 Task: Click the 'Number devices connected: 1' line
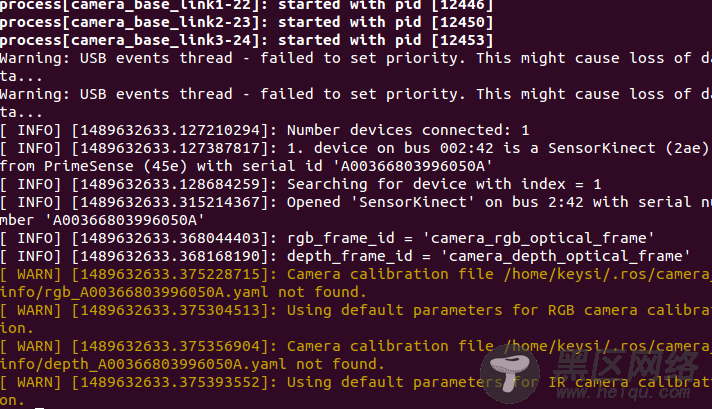pyautogui.click(x=264, y=130)
